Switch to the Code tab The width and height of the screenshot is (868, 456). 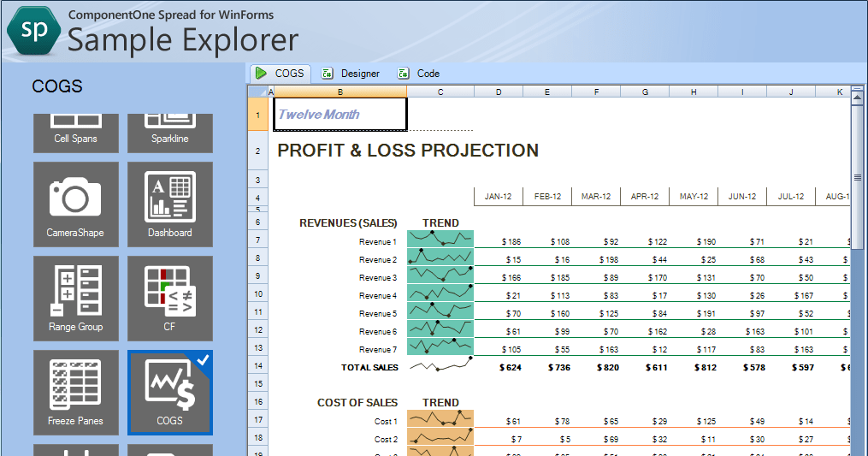[418, 73]
